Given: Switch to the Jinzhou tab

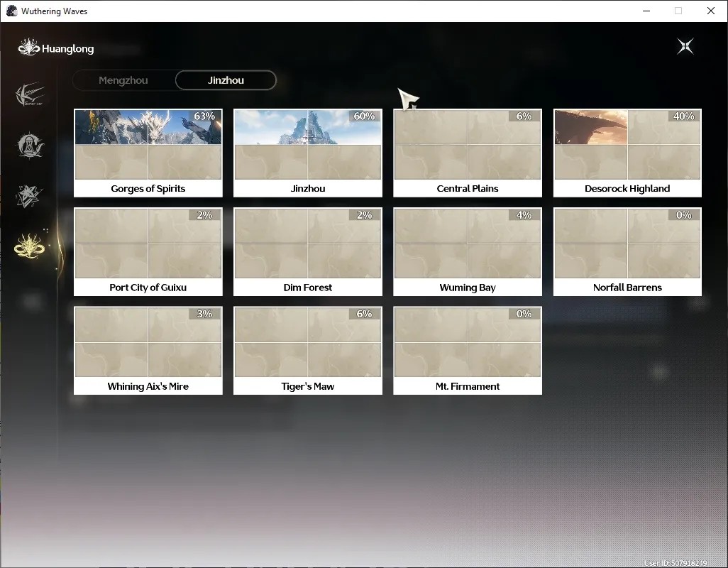Looking at the screenshot, I should pos(226,80).
